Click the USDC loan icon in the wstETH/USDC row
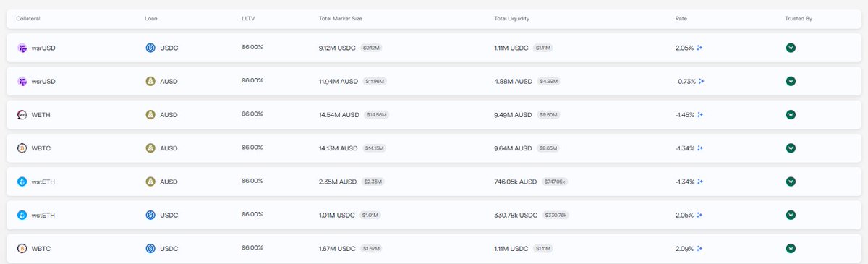Screen dimensions: 868x264 pyautogui.click(x=150, y=215)
